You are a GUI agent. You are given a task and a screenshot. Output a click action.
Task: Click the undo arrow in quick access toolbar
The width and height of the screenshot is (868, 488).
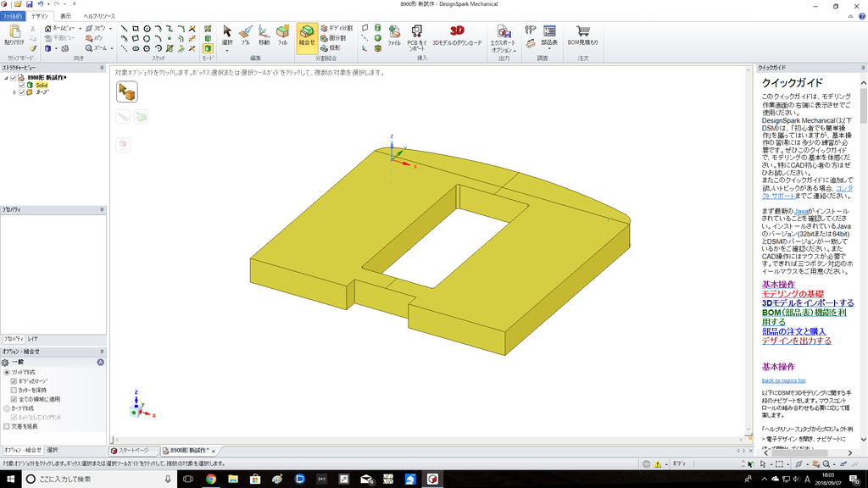(x=41, y=4)
